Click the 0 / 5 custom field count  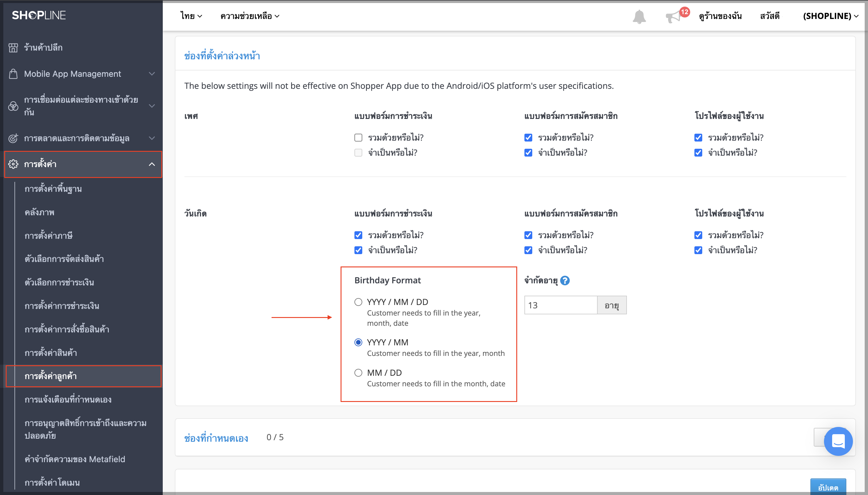tap(275, 437)
